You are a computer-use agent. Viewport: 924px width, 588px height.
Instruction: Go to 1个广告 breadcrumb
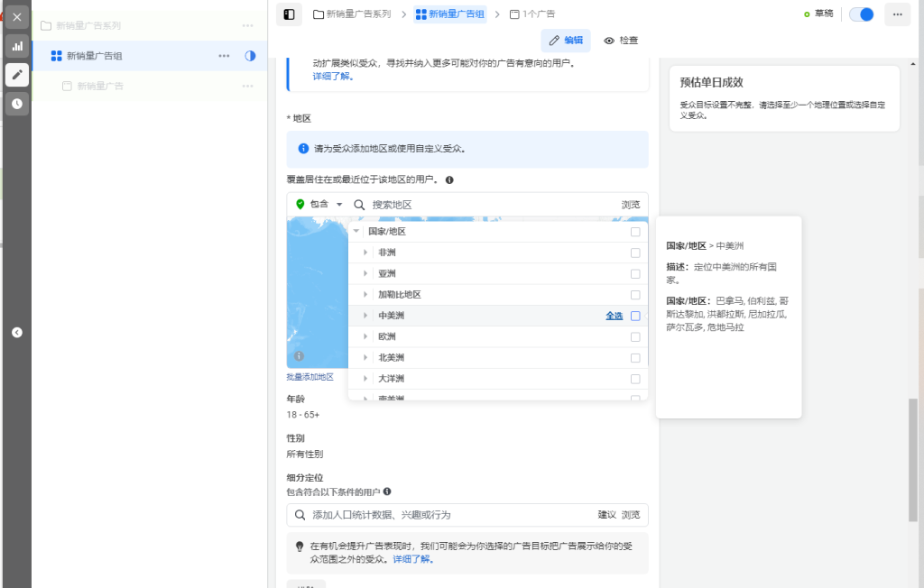[532, 14]
